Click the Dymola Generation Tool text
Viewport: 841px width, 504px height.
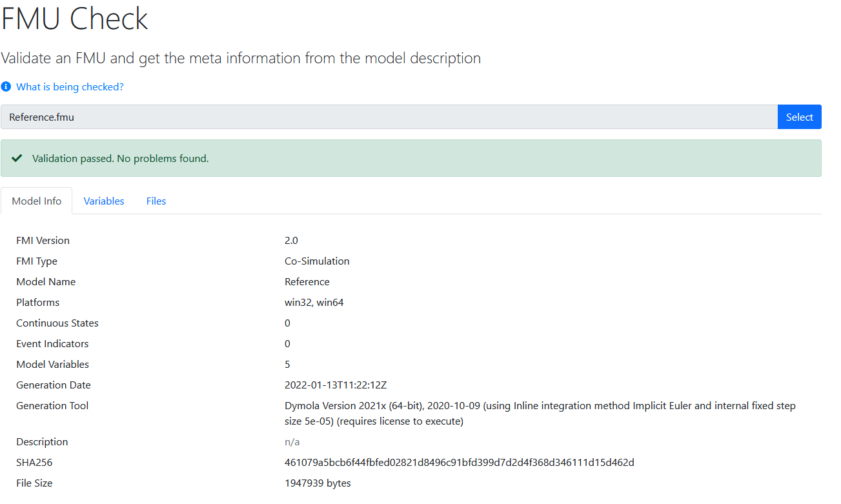pyautogui.click(x=540, y=405)
